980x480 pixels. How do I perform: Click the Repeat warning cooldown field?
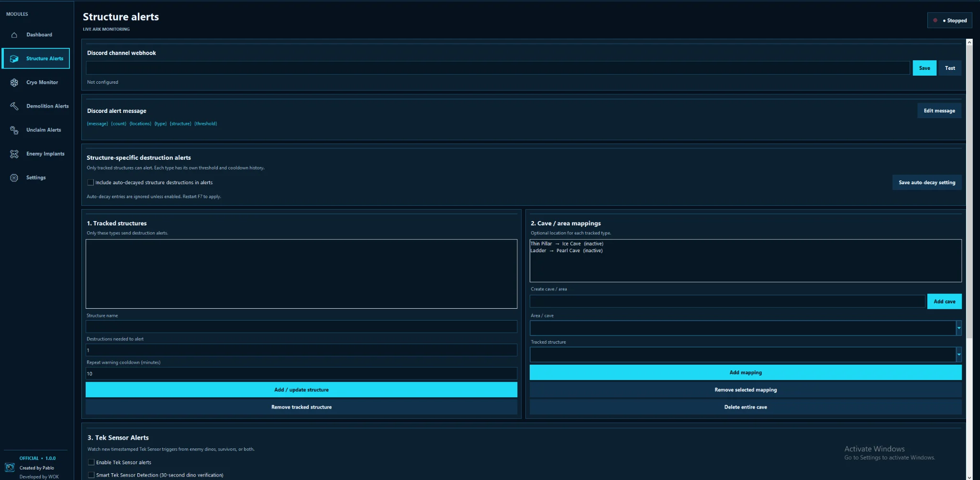pyautogui.click(x=301, y=374)
